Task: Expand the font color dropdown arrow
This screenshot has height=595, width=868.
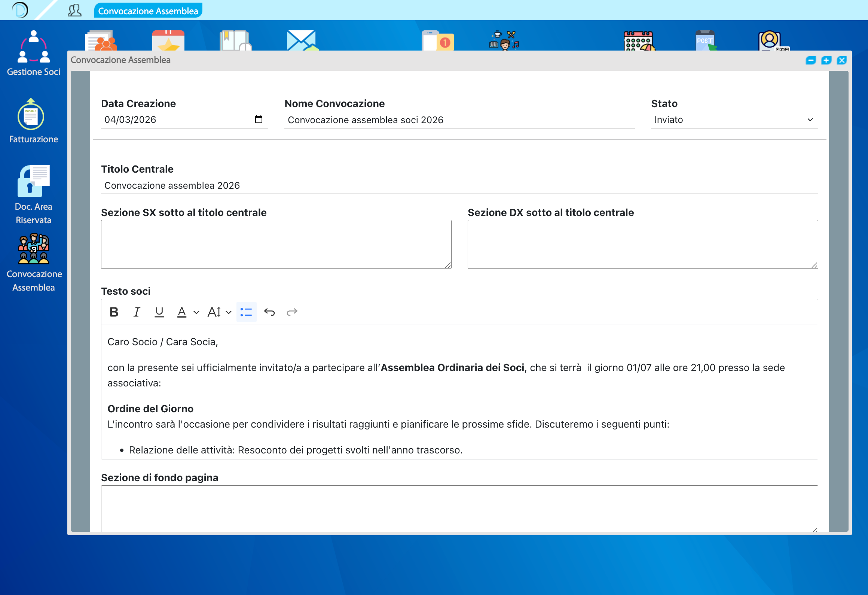Action: (x=196, y=312)
